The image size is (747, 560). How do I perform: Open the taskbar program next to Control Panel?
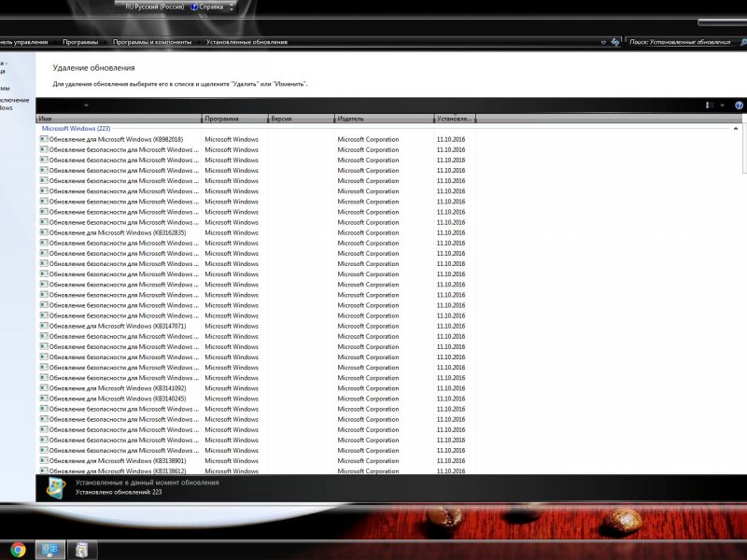click(x=81, y=550)
